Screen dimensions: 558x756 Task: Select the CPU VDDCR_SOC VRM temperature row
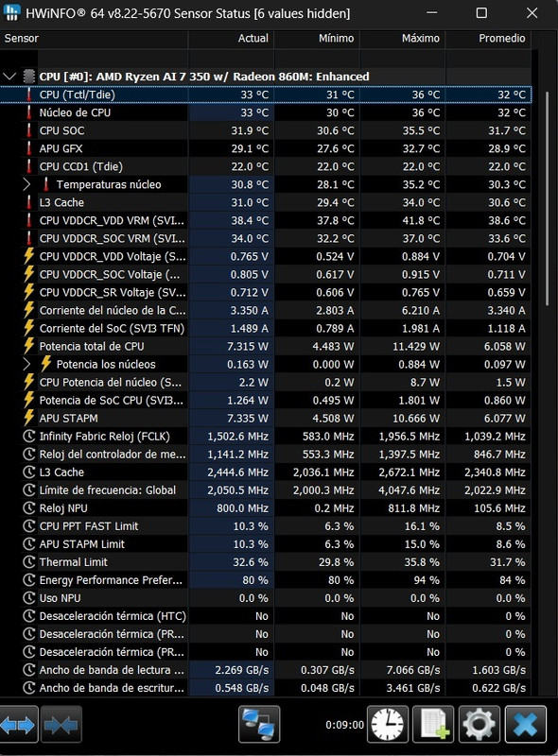[x=266, y=238]
